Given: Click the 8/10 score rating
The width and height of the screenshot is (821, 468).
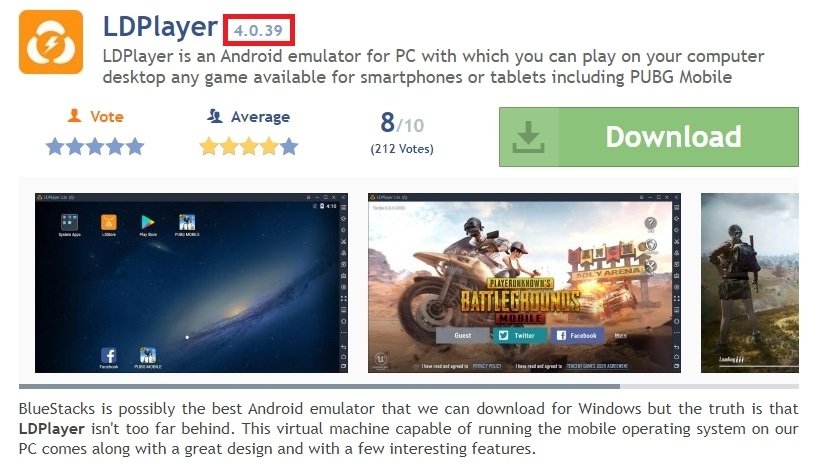Looking at the screenshot, I should pyautogui.click(x=402, y=124).
